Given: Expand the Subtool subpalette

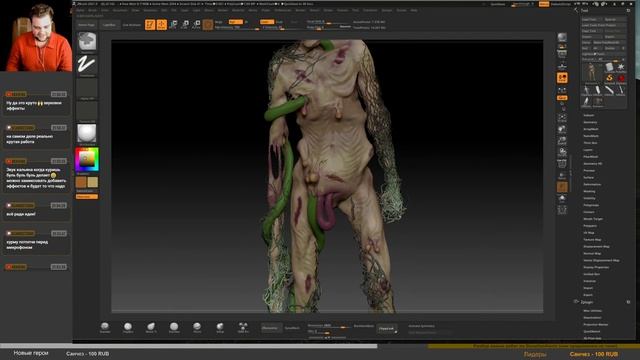Looking at the screenshot, I should click(x=589, y=116).
